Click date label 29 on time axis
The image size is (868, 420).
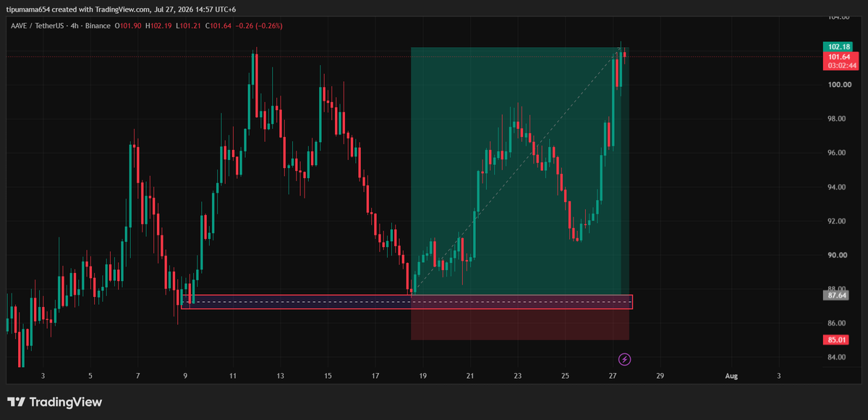660,376
